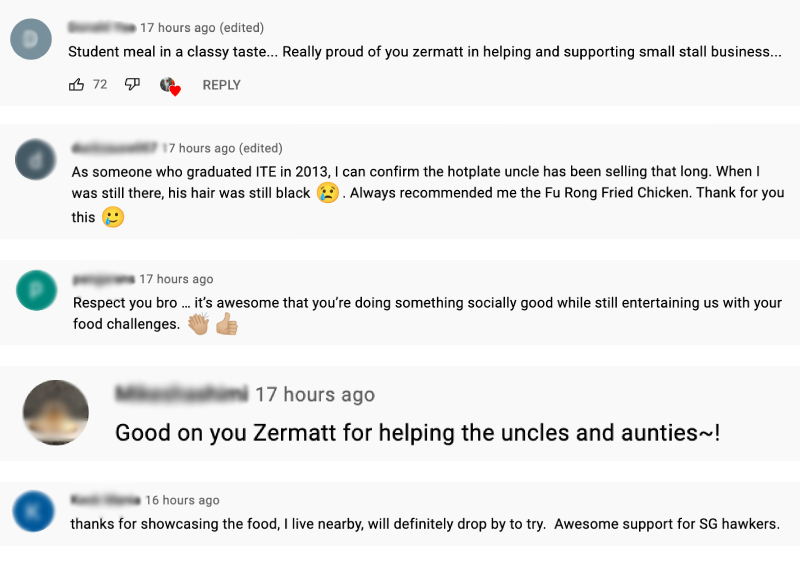Click timestamp of ITE graduate comment
800x567 pixels.
click(222, 148)
